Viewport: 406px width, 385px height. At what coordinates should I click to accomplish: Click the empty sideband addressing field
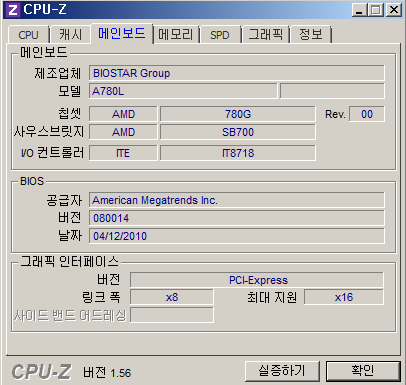[x=172, y=315]
